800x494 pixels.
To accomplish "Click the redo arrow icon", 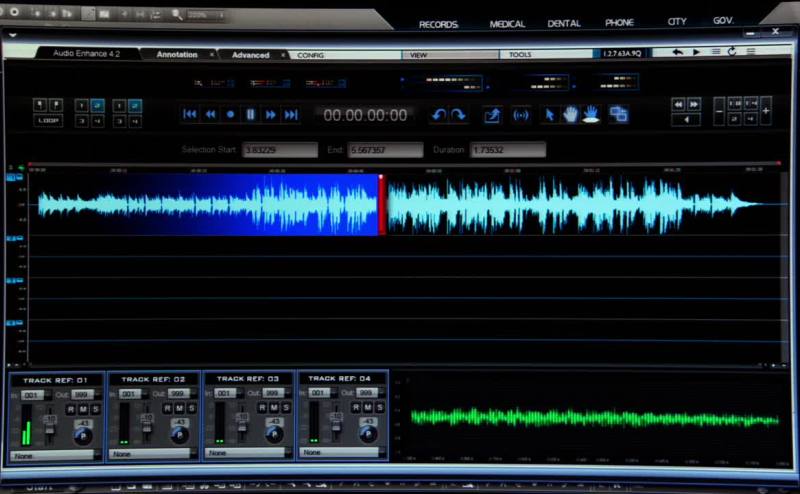I will (x=458, y=115).
